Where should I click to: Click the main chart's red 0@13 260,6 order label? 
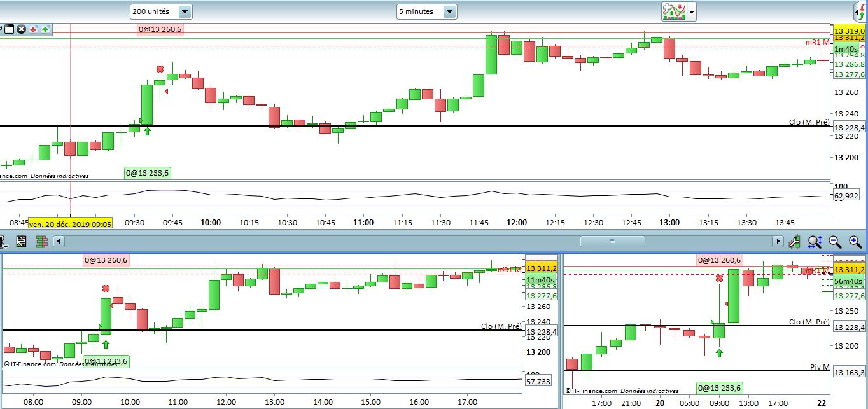tap(160, 29)
